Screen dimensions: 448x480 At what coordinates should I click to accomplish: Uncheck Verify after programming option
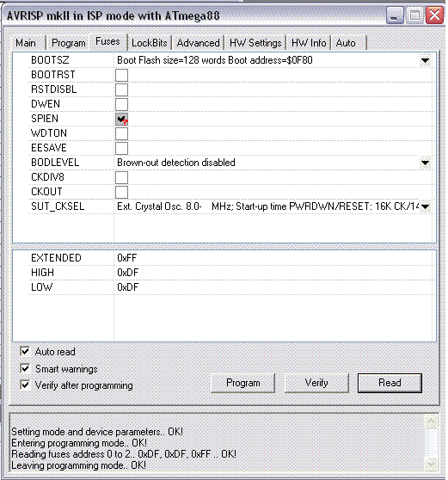[x=25, y=385]
